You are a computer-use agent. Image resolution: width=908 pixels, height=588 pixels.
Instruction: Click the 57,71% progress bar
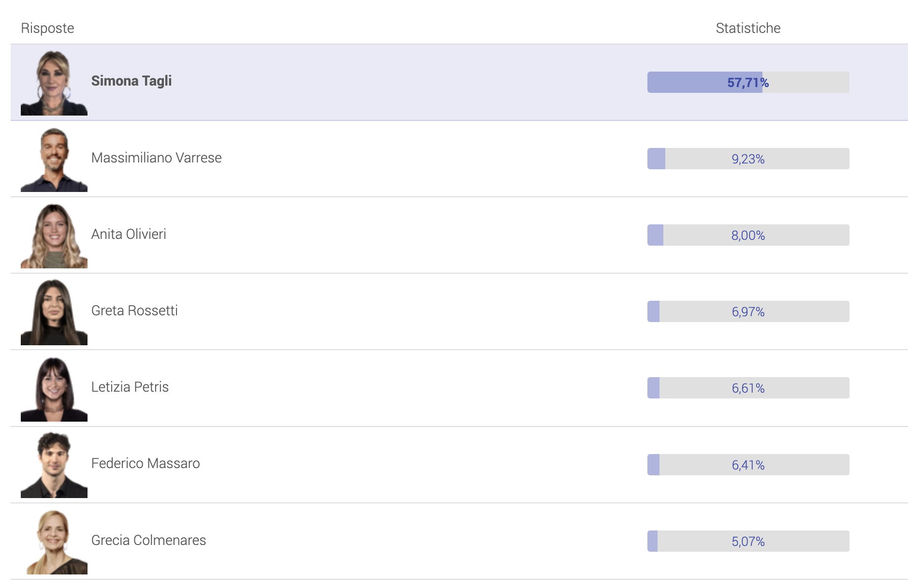pos(748,82)
